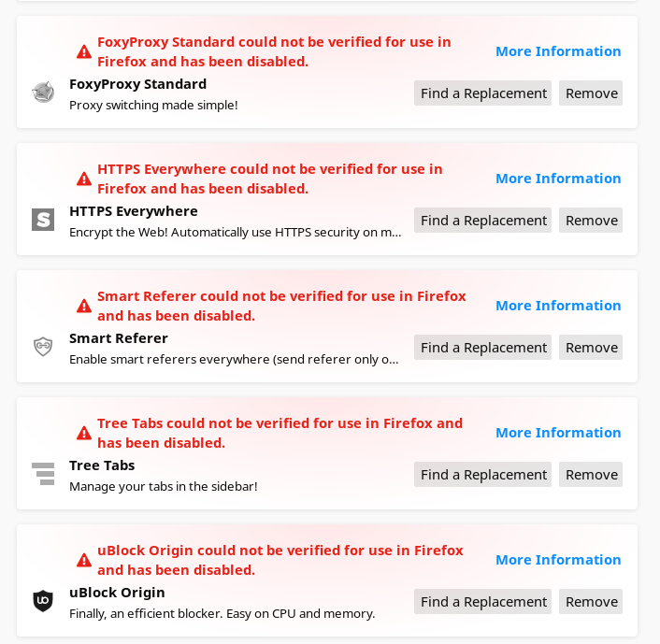Viewport: 660px width, 644px height.
Task: Find a Replacement for uBlock Origin
Action: (483, 602)
